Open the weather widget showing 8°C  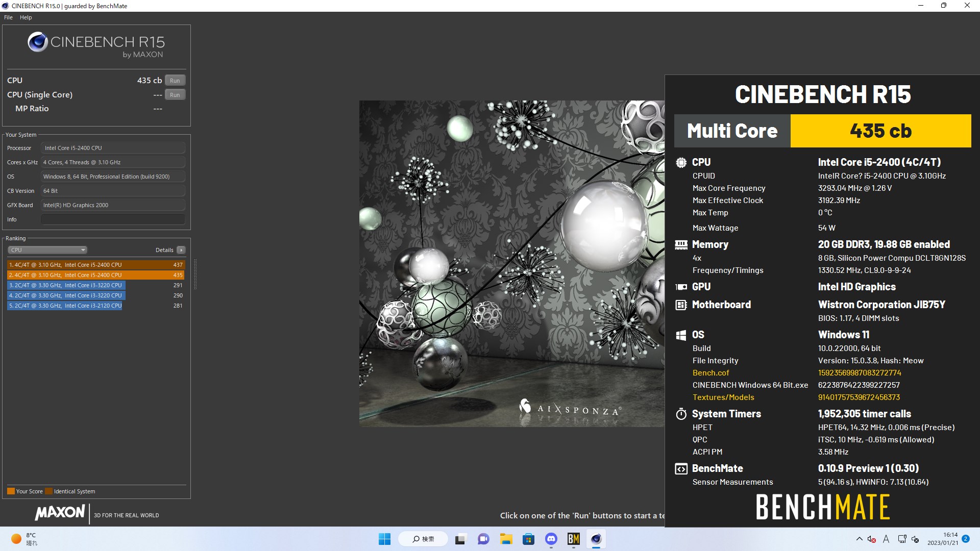[x=24, y=539]
